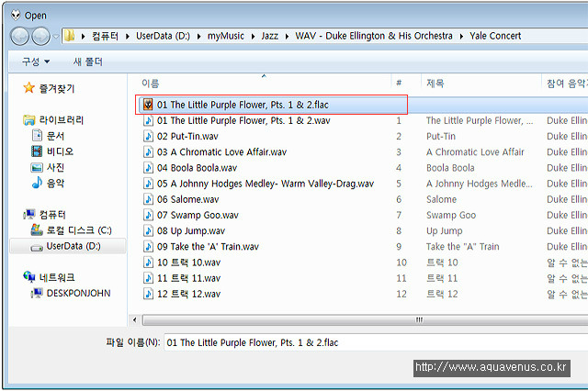Click title cell Boola Boola in 제목 column
This screenshot has width=588, height=391.
(450, 168)
